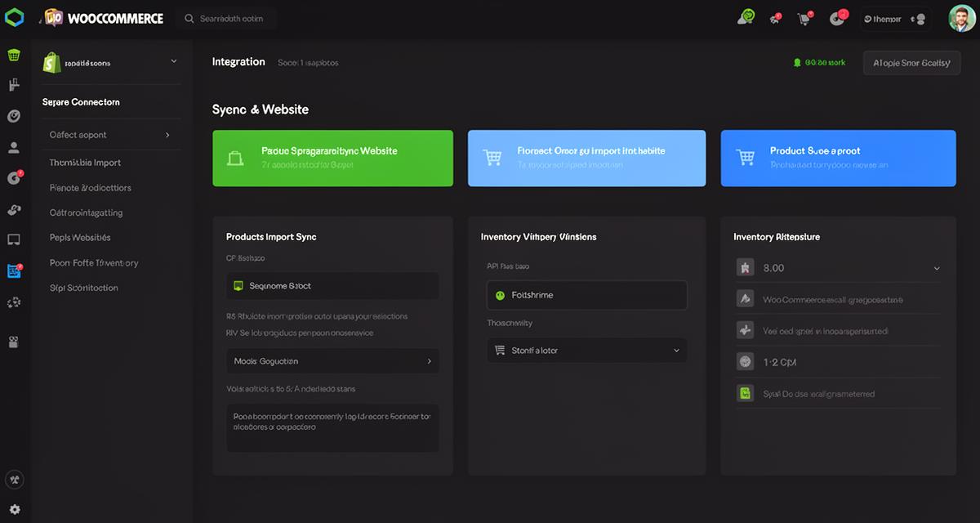Image resolution: width=980 pixels, height=523 pixels.
Task: Click the hexagon app logo at top-left
Action: 14,17
